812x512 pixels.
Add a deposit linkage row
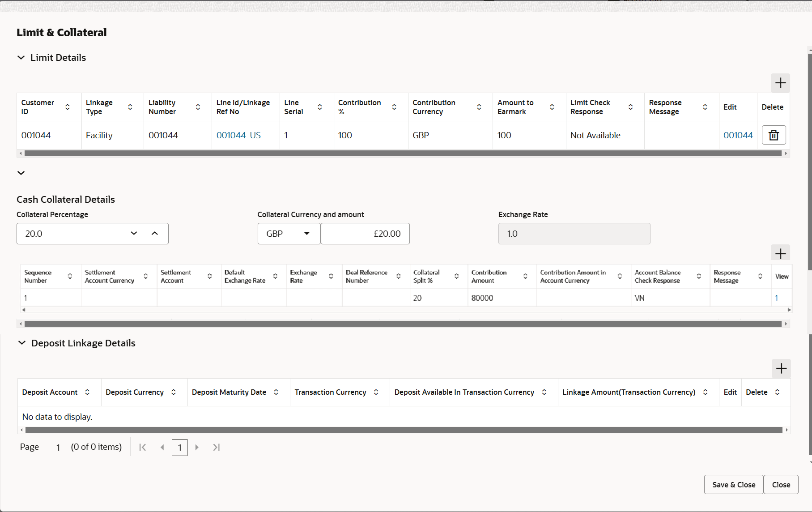point(781,368)
